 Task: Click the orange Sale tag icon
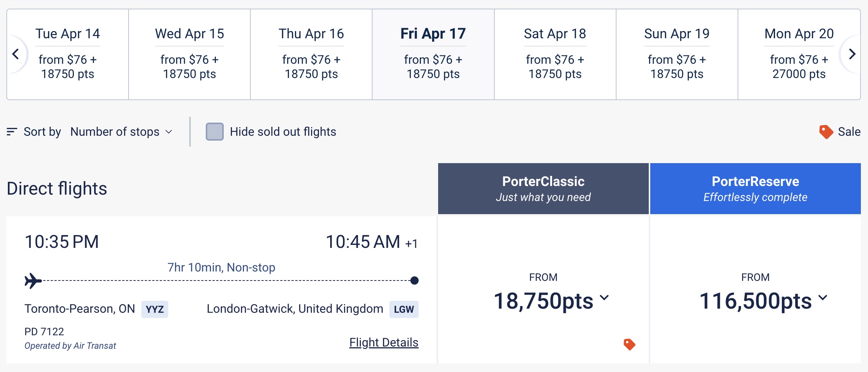[x=826, y=132]
